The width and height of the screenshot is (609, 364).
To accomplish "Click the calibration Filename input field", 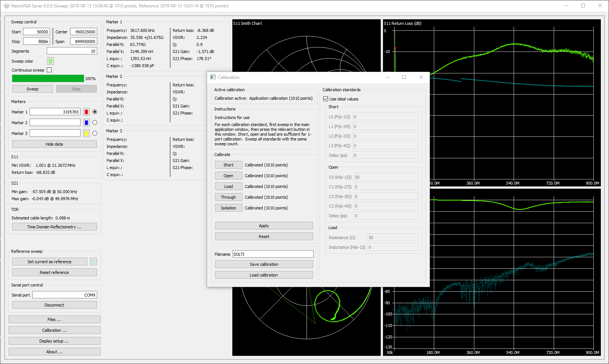I will (273, 254).
